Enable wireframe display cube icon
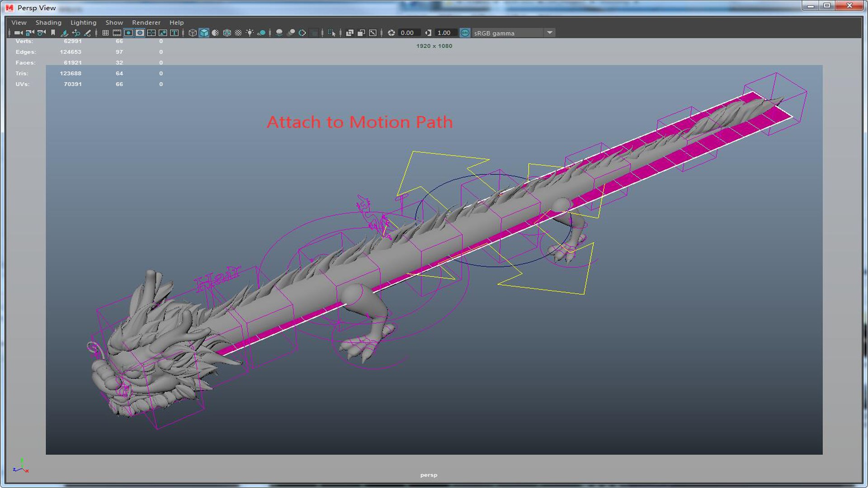 [x=192, y=33]
